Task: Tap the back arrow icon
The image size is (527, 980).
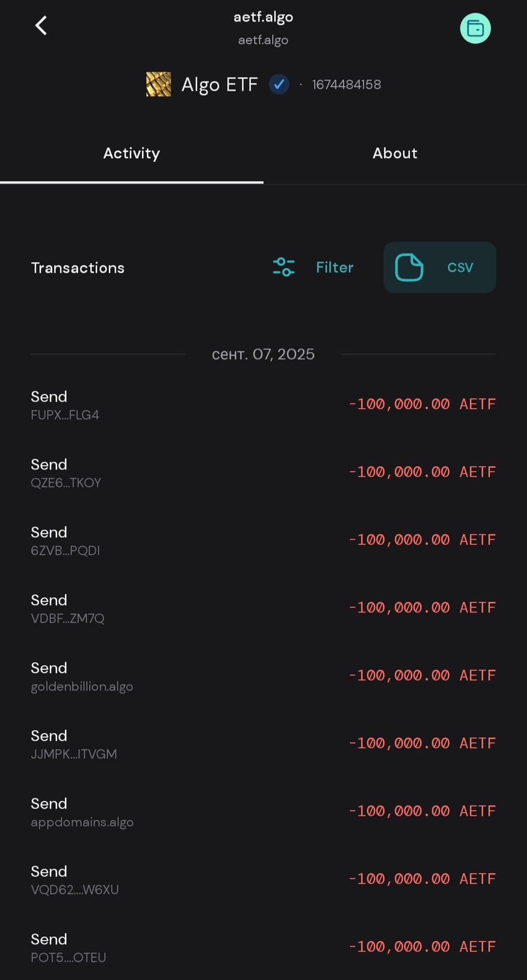Action: 41,26
